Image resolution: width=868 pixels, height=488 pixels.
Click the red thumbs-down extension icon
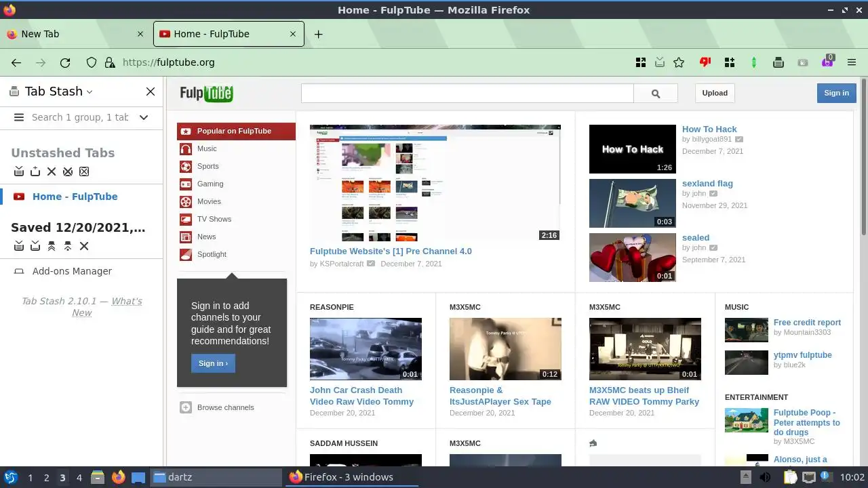[x=705, y=62]
